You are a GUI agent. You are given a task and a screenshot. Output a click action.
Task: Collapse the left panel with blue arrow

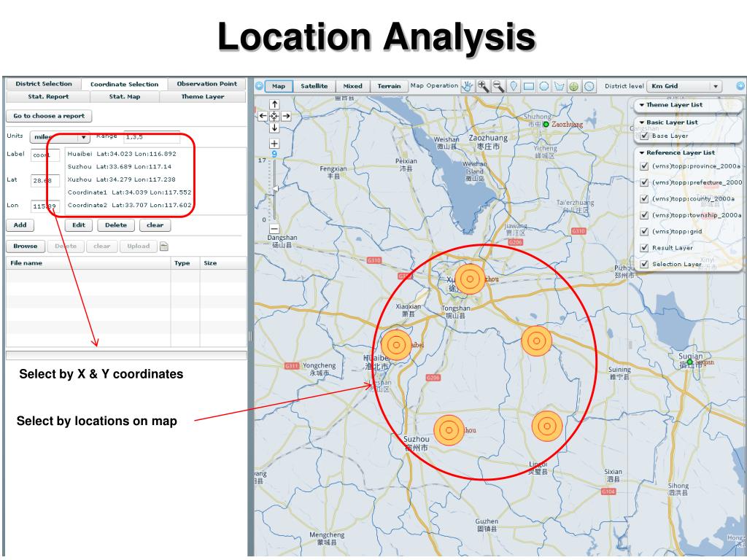pyautogui.click(x=259, y=86)
